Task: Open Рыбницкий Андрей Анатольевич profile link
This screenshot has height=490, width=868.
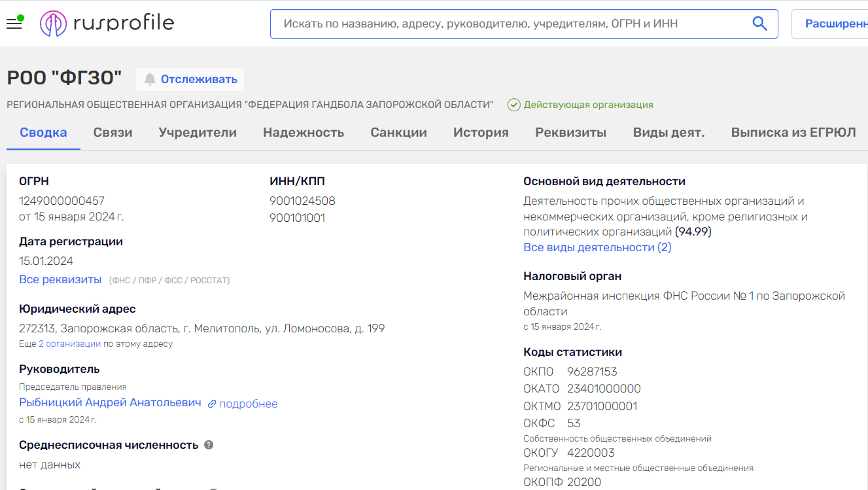Action: pyautogui.click(x=110, y=403)
